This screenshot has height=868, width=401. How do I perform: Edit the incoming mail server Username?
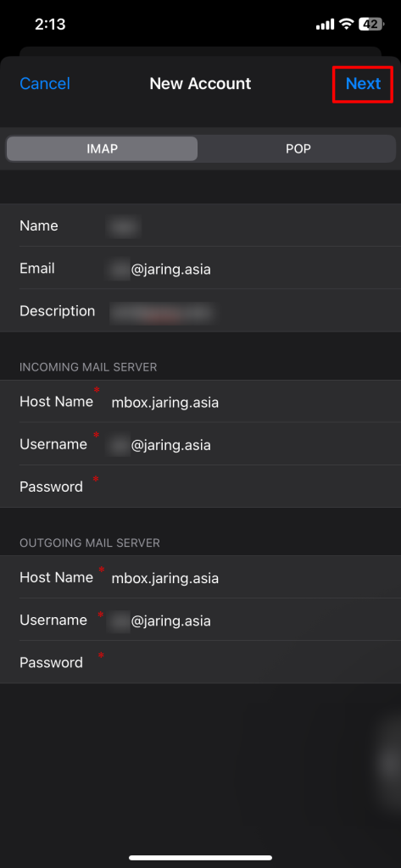200,444
